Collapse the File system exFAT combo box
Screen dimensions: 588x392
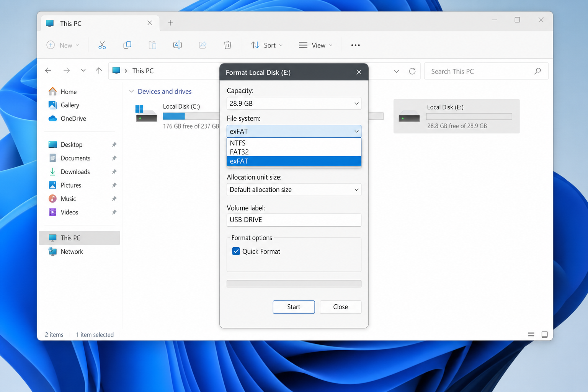294,131
